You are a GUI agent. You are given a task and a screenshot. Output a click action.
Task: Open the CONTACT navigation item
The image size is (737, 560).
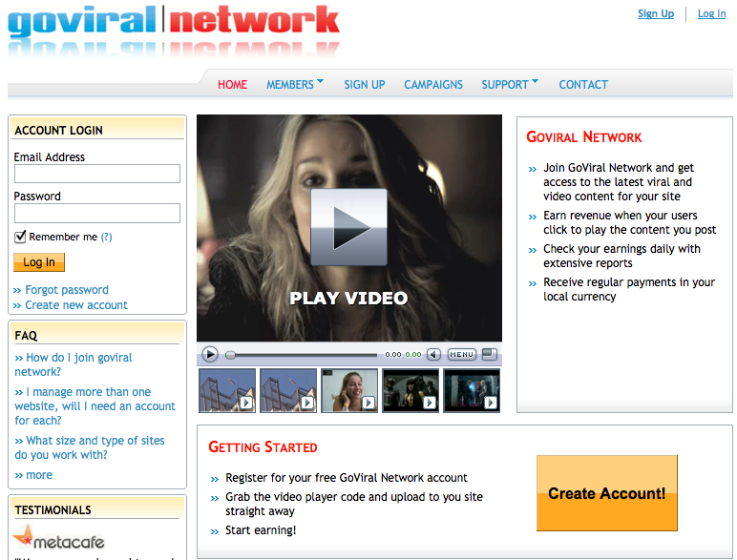tap(583, 85)
